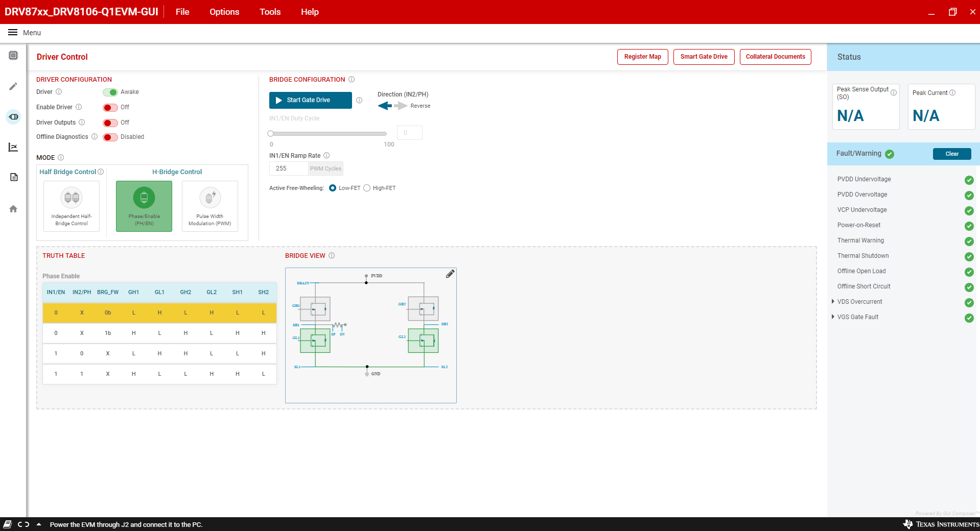This screenshot has height=531, width=980.
Task: Show info for Enable Driver setting
Action: (x=79, y=107)
